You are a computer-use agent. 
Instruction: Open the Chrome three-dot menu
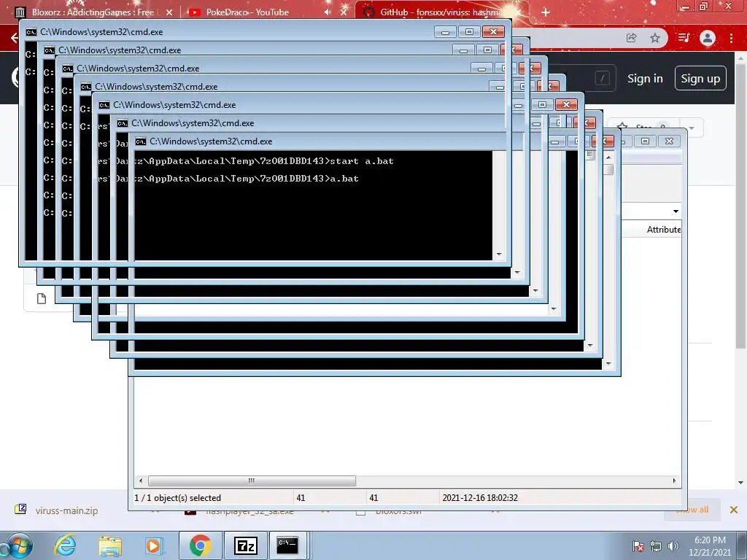point(731,38)
